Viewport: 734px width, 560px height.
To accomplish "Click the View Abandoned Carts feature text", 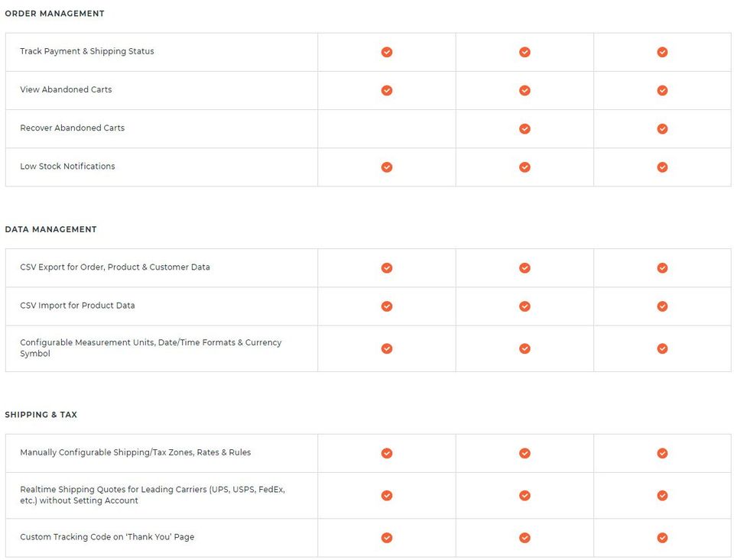I will click(x=66, y=89).
